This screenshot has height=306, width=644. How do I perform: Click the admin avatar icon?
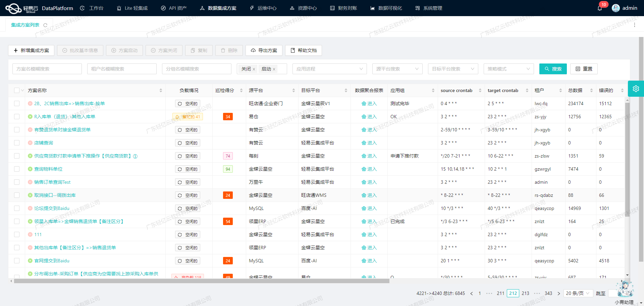[x=616, y=8]
